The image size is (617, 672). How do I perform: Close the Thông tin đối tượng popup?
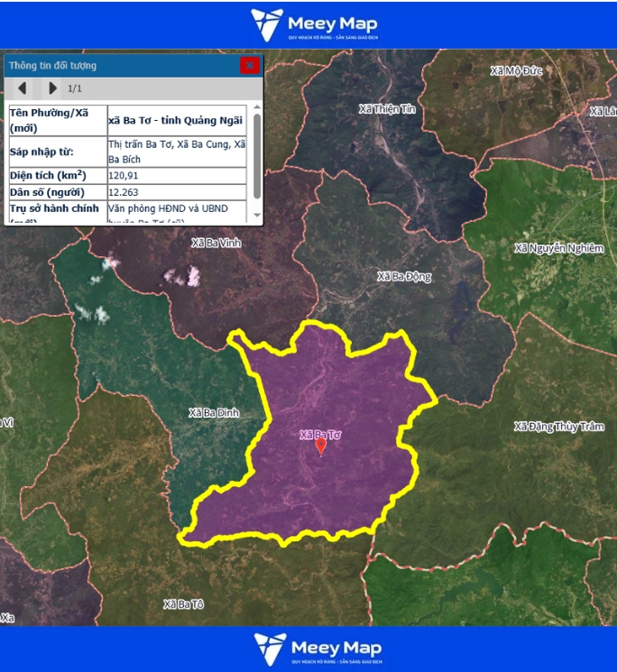(x=250, y=65)
